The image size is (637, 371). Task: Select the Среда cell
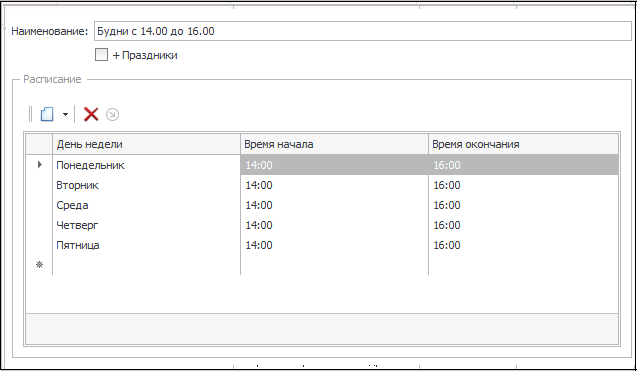(x=146, y=205)
